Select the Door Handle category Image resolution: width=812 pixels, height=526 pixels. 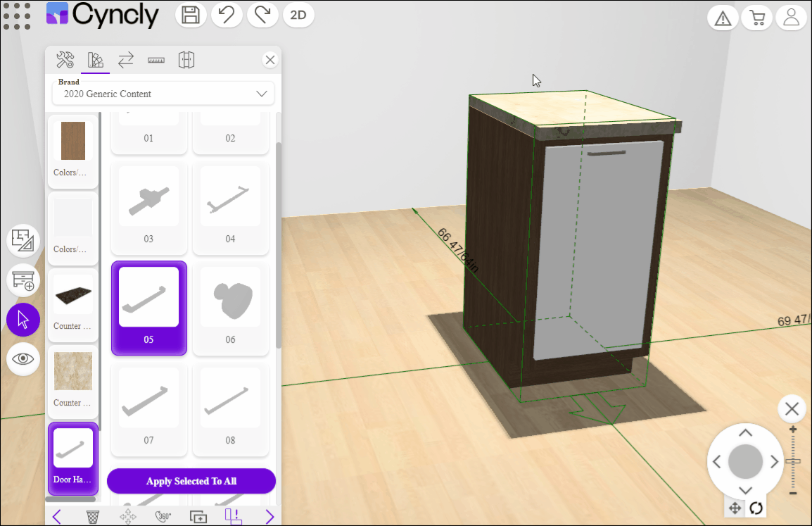[x=73, y=458]
